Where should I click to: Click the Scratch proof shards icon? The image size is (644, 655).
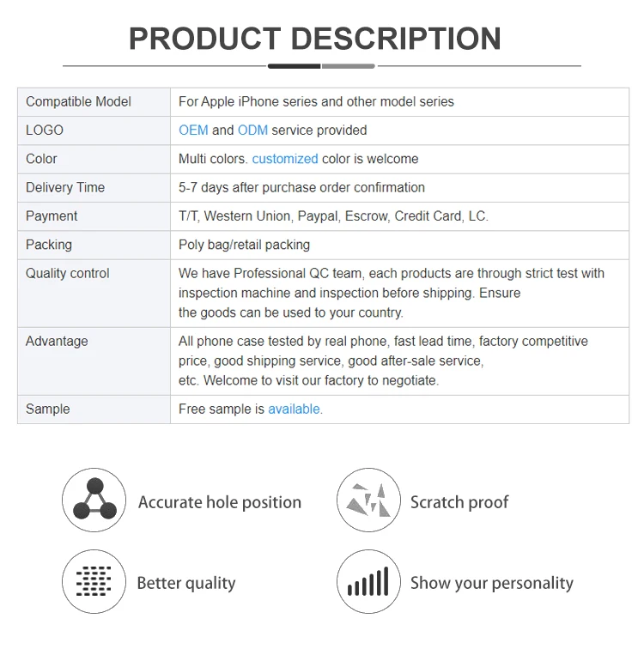[x=368, y=500]
